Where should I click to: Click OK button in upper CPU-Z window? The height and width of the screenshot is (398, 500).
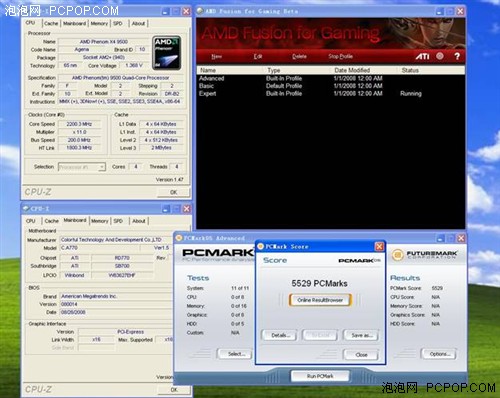(x=174, y=192)
